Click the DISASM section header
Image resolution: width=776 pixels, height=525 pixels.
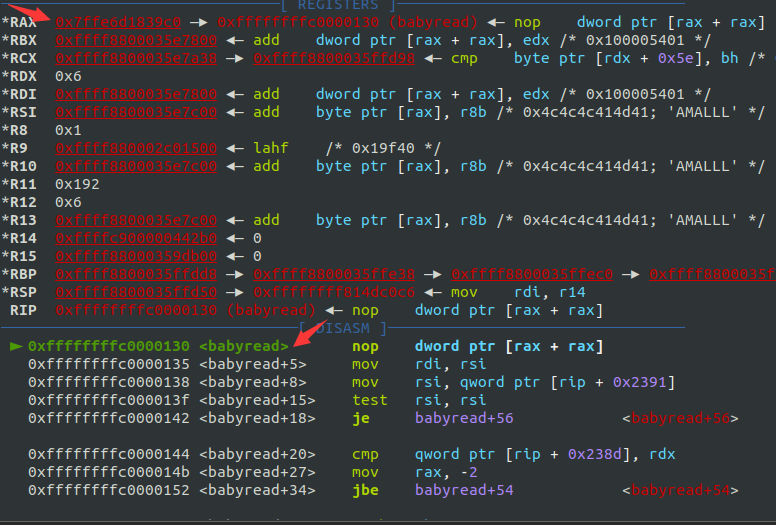(x=342, y=328)
